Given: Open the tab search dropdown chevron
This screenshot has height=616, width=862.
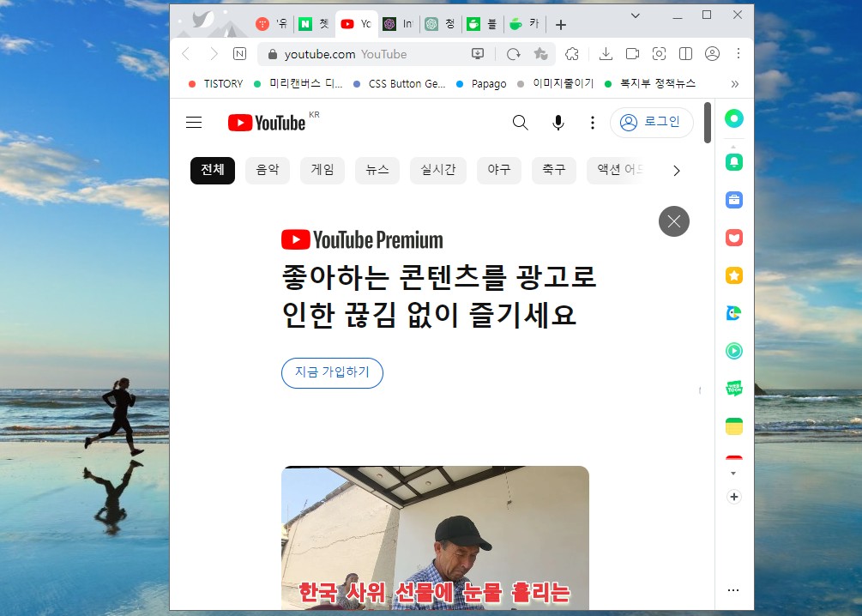Looking at the screenshot, I should (x=636, y=15).
